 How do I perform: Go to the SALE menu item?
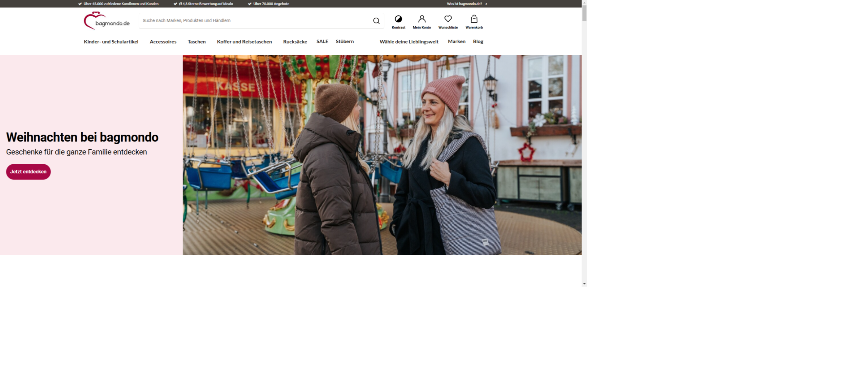tap(322, 41)
